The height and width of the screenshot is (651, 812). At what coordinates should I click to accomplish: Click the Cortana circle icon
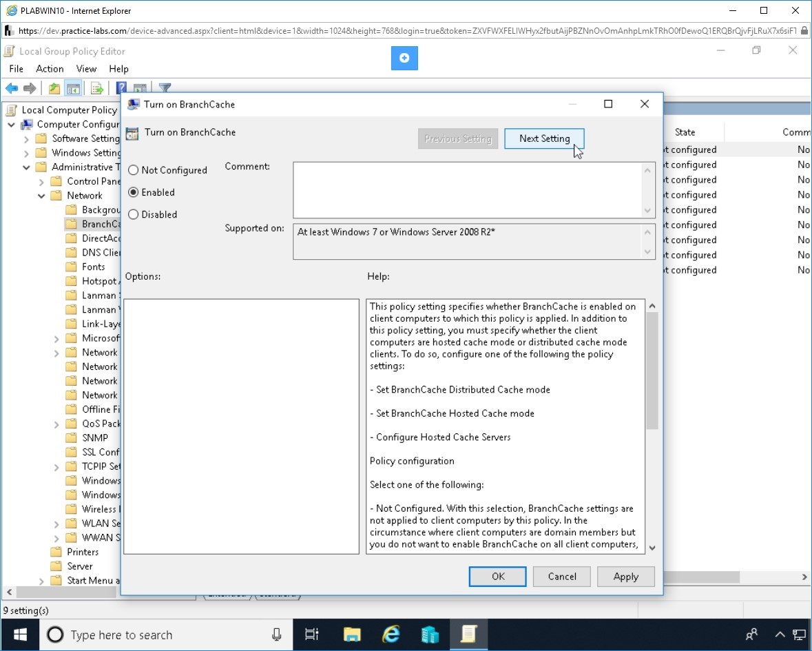point(55,634)
